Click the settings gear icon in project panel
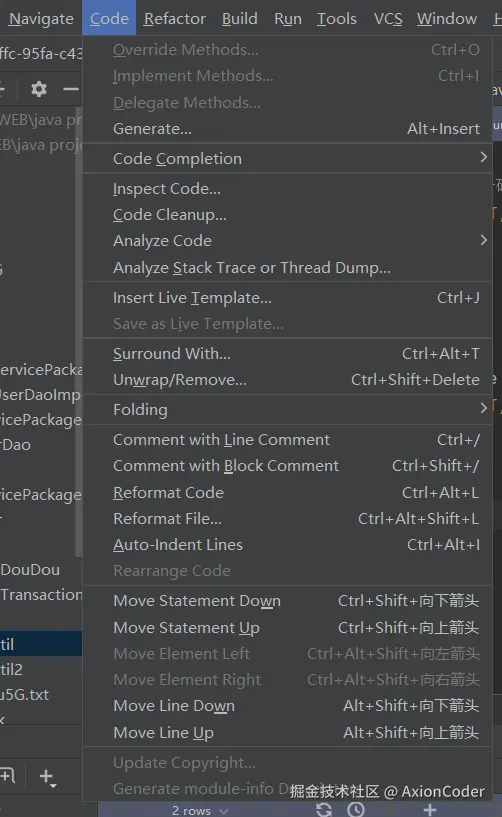Viewport: 502px width, 817px height. [x=39, y=89]
